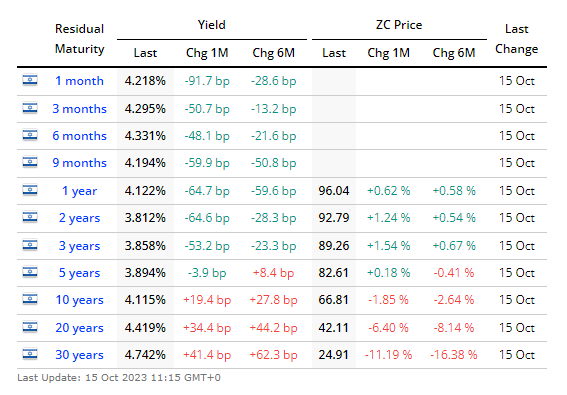Open the 2 years maturity link
Viewport: 567px width, 395px height.
80,218
